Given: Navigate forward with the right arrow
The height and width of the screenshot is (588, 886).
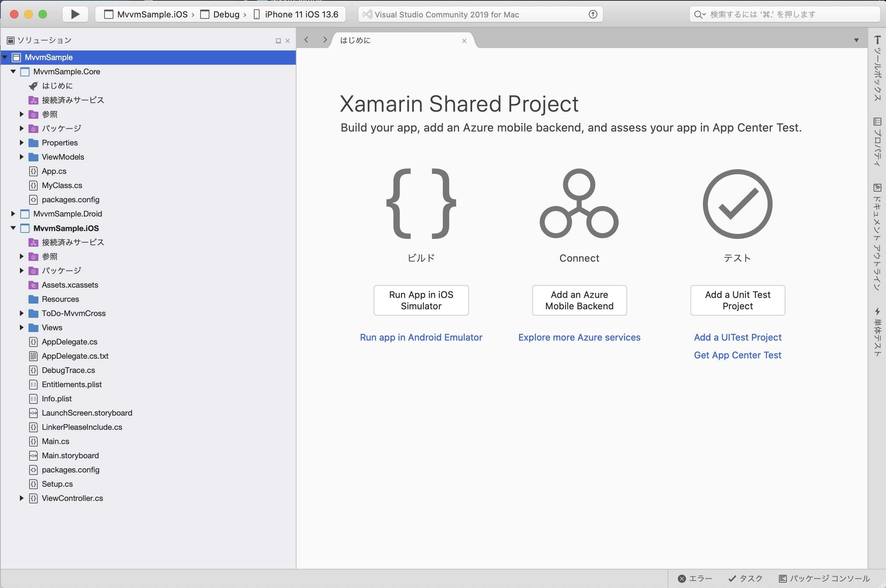Looking at the screenshot, I should point(325,40).
